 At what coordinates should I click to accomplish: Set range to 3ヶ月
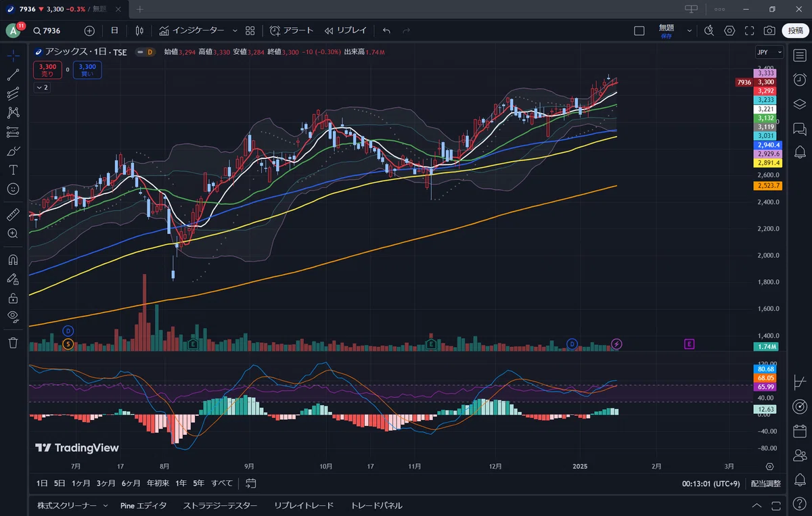coord(106,484)
